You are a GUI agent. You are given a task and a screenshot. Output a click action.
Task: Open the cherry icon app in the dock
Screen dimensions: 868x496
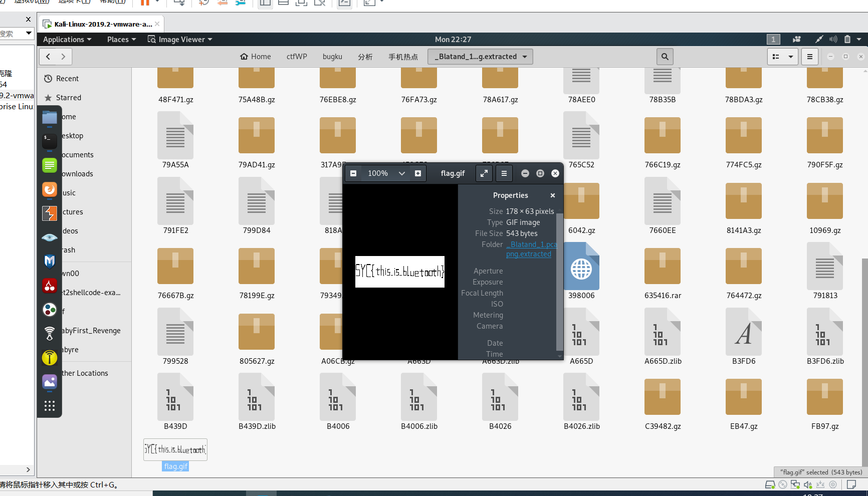coord(50,286)
